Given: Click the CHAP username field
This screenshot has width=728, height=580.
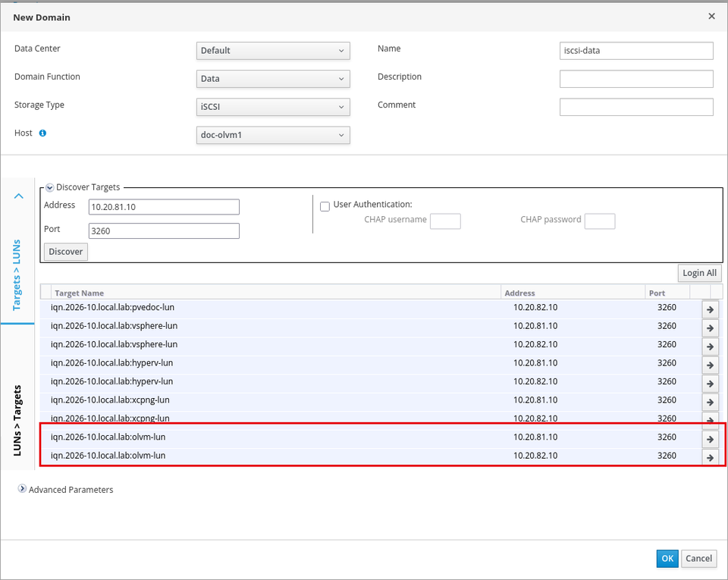Looking at the screenshot, I should click(445, 221).
